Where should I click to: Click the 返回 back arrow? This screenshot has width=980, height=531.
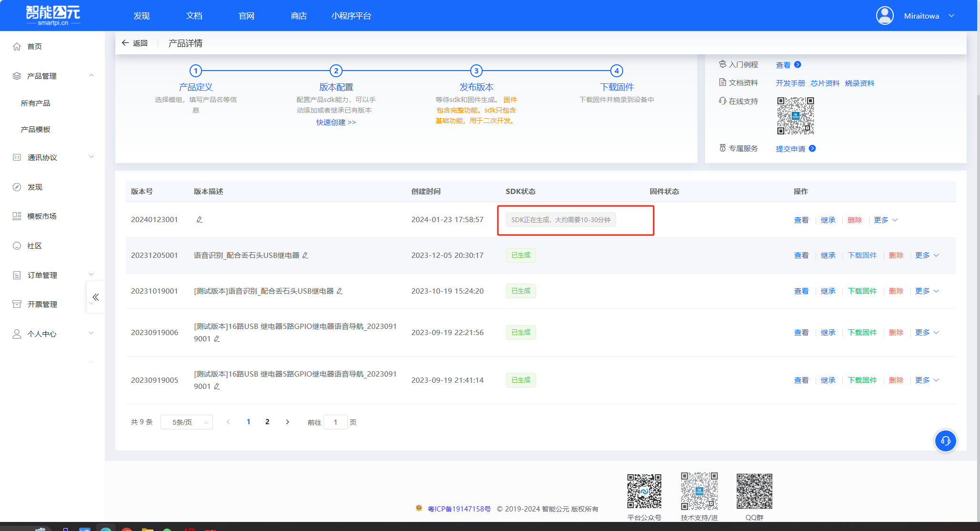tap(125, 43)
